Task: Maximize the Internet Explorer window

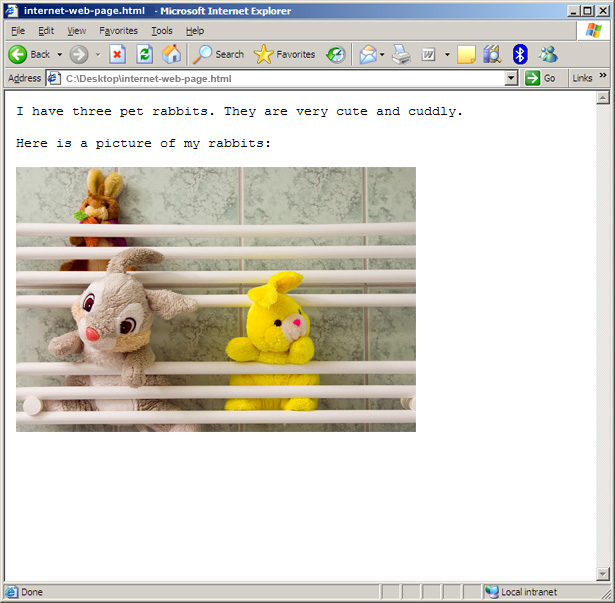Action: tap(587, 11)
